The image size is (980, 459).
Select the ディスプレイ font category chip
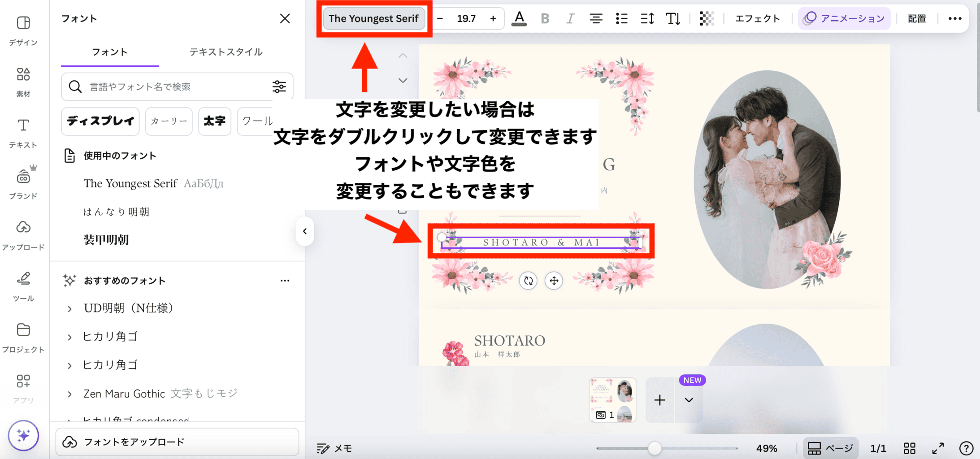[x=100, y=121]
